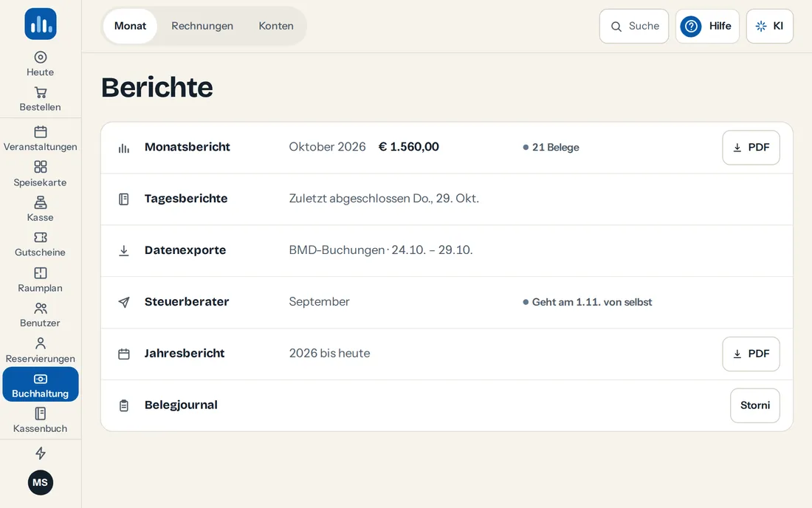Open Reservierungen in the sidebar

pos(41,351)
